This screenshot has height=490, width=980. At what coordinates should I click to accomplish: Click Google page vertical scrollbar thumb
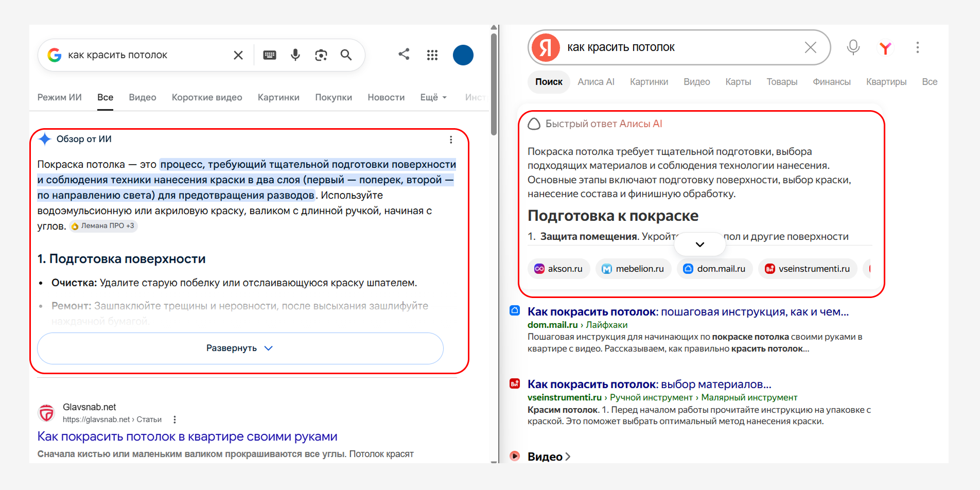[x=494, y=84]
